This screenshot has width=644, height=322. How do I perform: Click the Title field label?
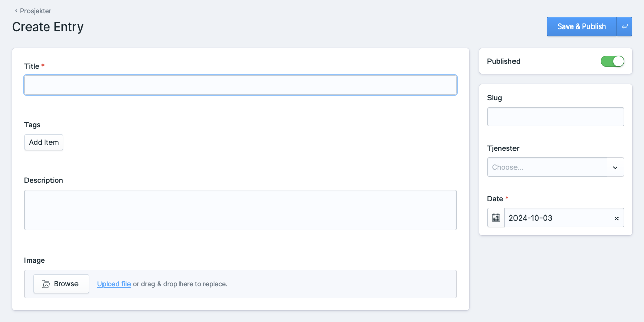(x=32, y=66)
